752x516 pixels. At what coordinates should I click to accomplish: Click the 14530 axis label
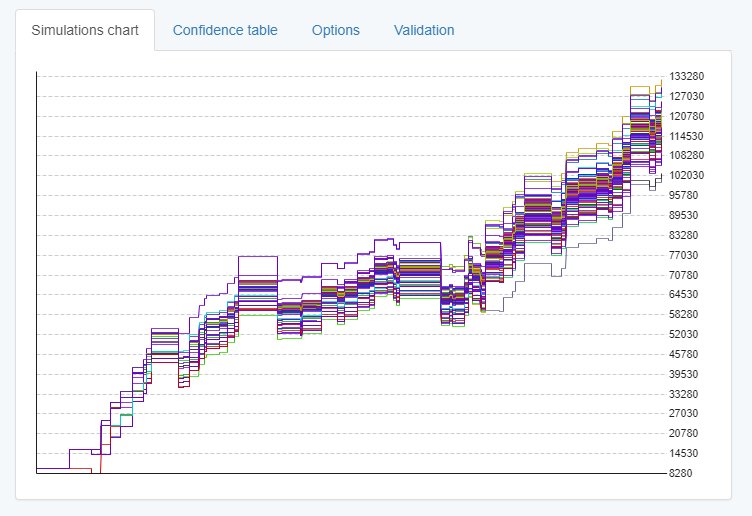point(684,453)
